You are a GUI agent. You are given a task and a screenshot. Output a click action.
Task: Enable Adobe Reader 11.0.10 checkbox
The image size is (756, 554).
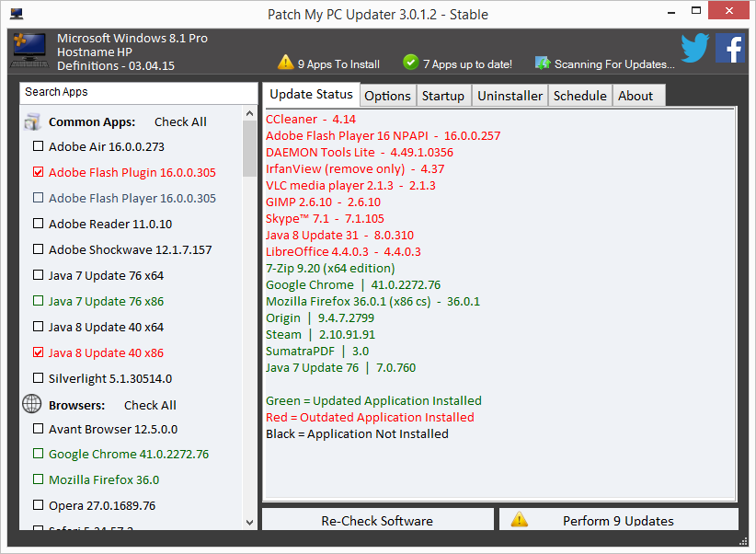[x=38, y=223]
